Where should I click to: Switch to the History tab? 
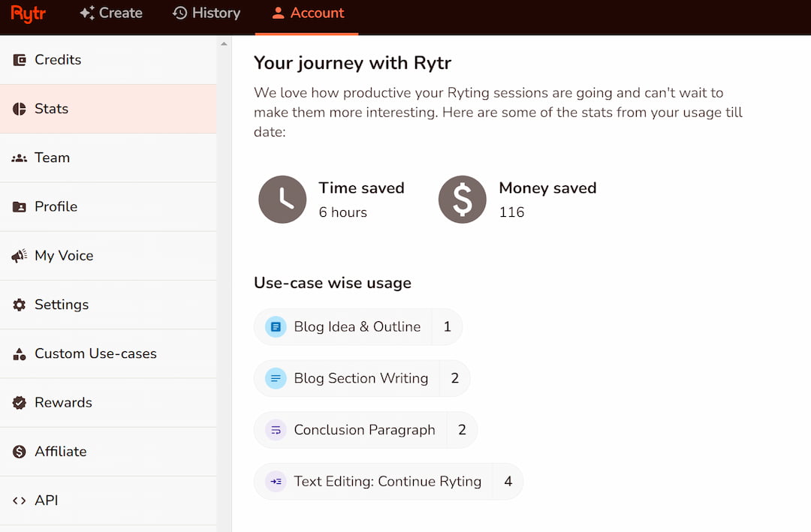(x=207, y=13)
